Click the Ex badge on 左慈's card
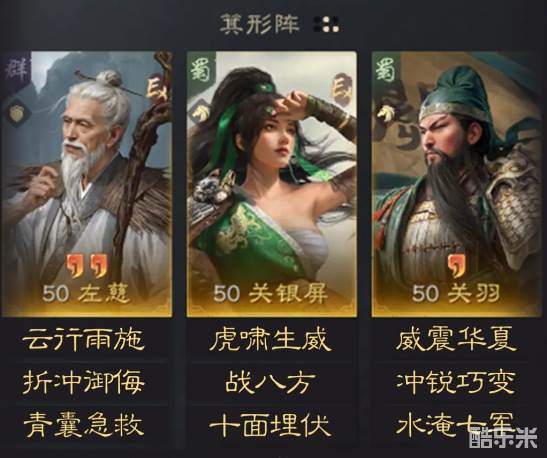Screen dimensions: 547x458 [x=158, y=90]
